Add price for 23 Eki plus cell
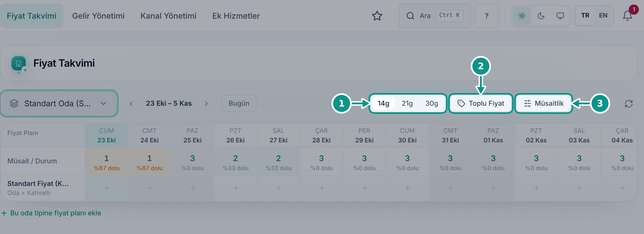 [x=107, y=188]
